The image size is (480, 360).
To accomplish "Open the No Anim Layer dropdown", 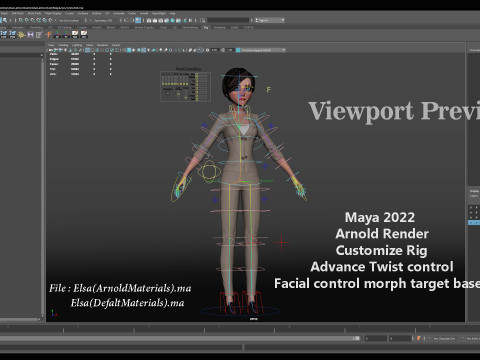I will point(473,338).
